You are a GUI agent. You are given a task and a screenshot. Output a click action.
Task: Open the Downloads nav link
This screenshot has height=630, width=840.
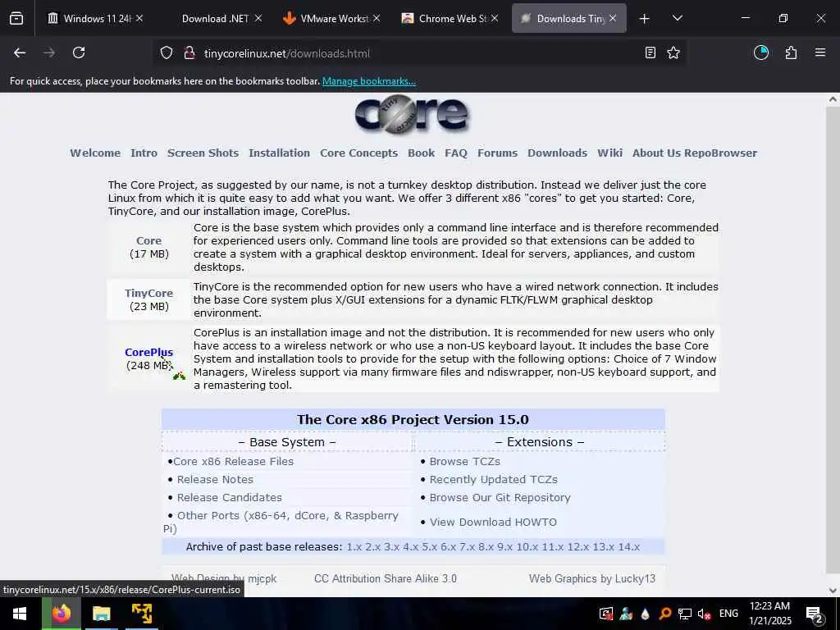(557, 153)
